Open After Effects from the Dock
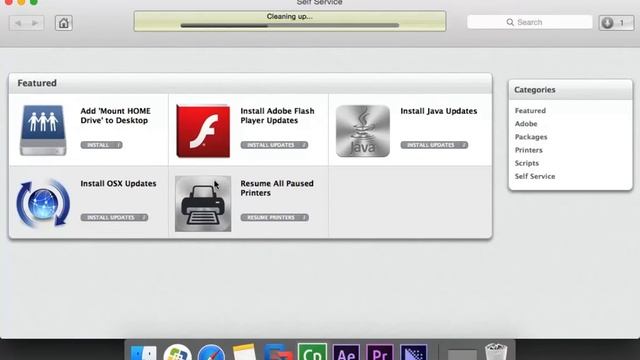Image resolution: width=640 pixels, height=360 pixels. coord(346,353)
